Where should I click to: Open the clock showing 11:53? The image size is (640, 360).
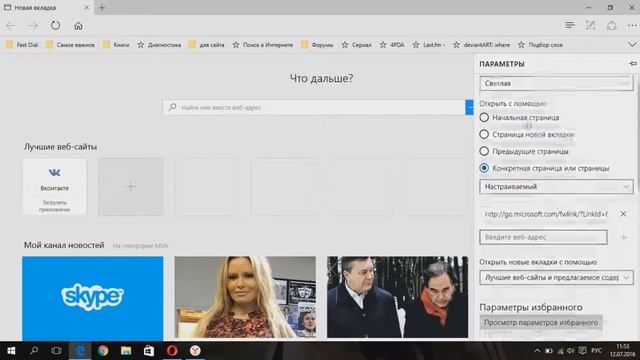[622, 350]
